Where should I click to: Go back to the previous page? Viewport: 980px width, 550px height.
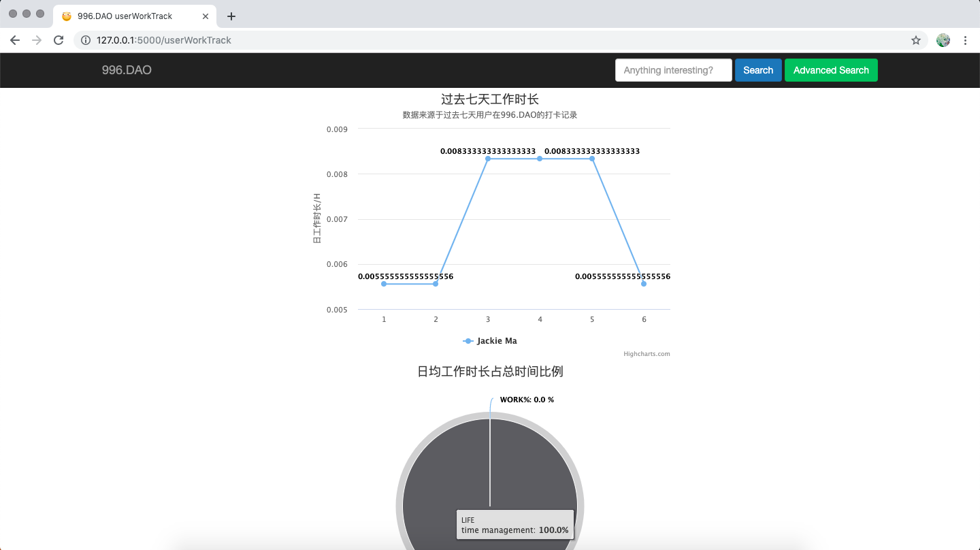(x=15, y=40)
